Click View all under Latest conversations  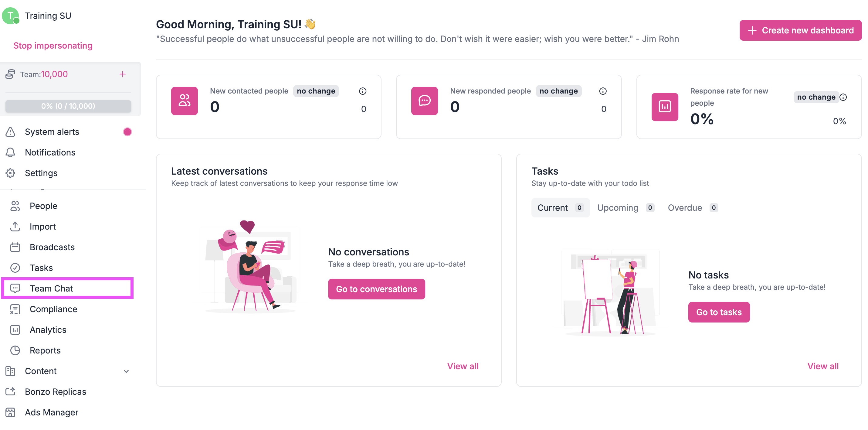click(463, 366)
